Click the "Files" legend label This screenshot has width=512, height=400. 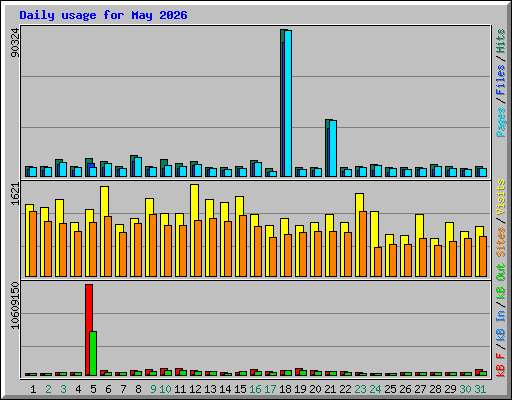[x=500, y=79]
